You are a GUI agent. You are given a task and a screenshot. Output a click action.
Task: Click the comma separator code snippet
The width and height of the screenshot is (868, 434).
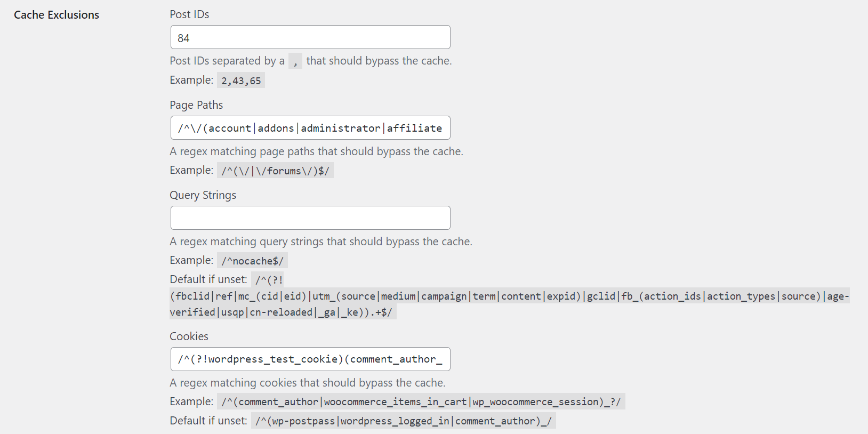(x=295, y=61)
